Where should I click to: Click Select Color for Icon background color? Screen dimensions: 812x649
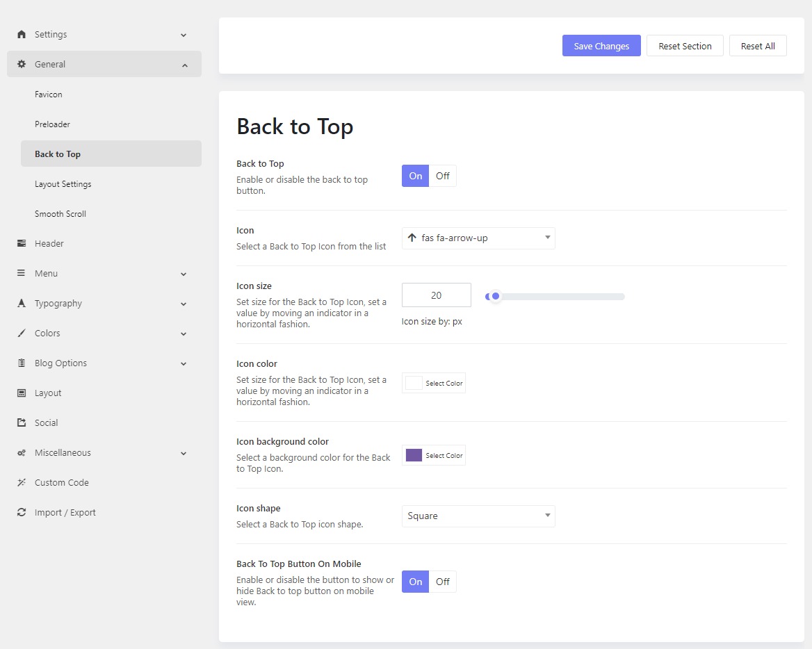(444, 455)
